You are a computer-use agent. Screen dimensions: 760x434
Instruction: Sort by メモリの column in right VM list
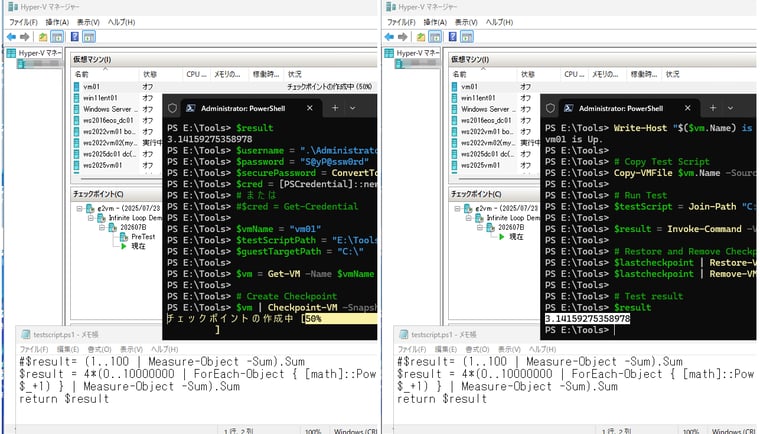[607, 74]
